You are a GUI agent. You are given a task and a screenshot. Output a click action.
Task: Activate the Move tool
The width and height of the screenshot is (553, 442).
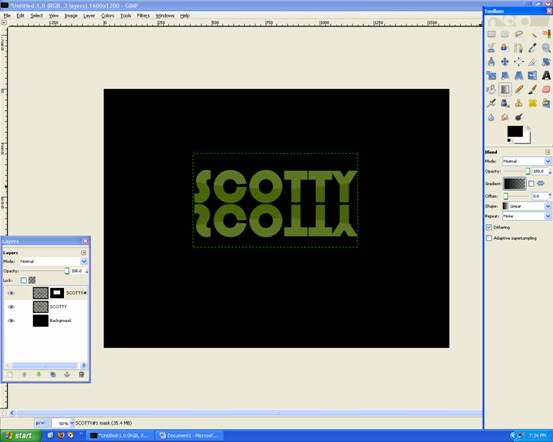pos(505,62)
